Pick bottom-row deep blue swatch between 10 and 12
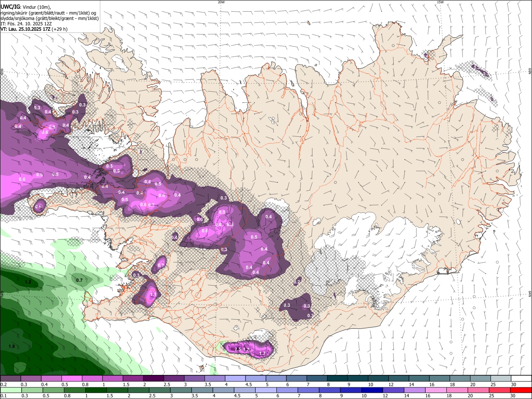Image resolution: width=532 pixels, height=399 pixels. 372,390
